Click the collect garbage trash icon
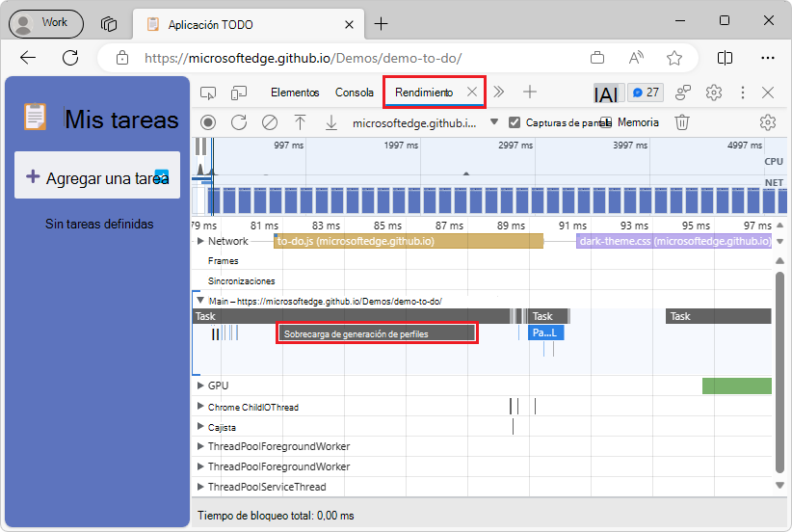 (682, 122)
